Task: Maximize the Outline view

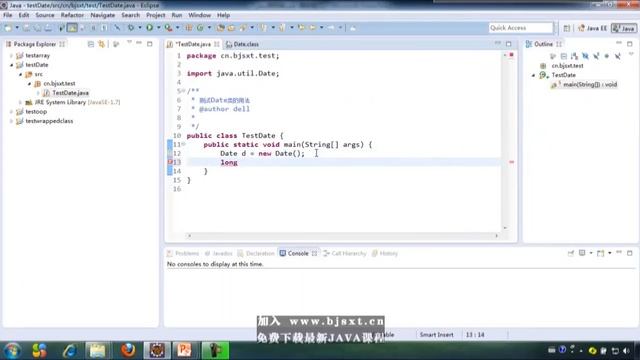Action: [x=630, y=44]
